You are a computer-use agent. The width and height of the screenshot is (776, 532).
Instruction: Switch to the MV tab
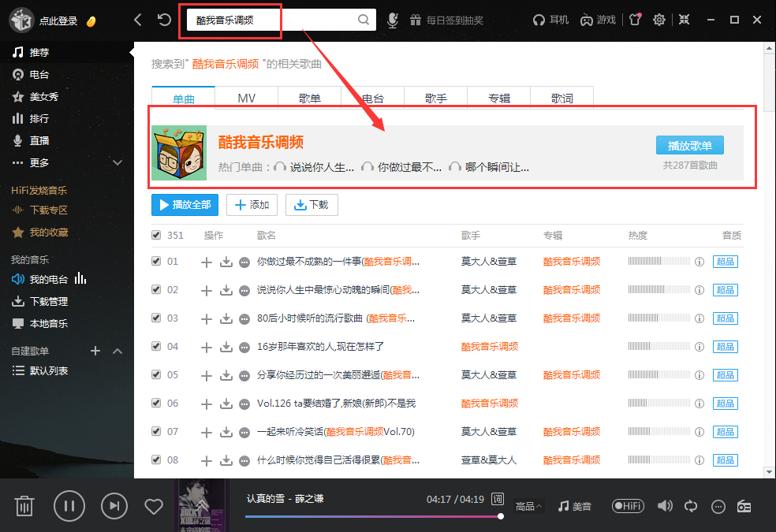246,96
